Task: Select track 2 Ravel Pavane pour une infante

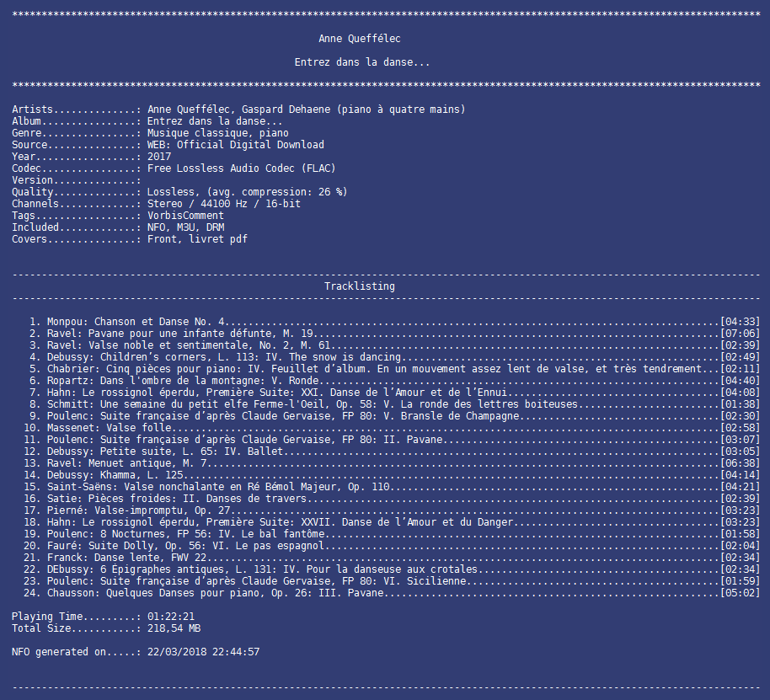Action: [x=394, y=334]
